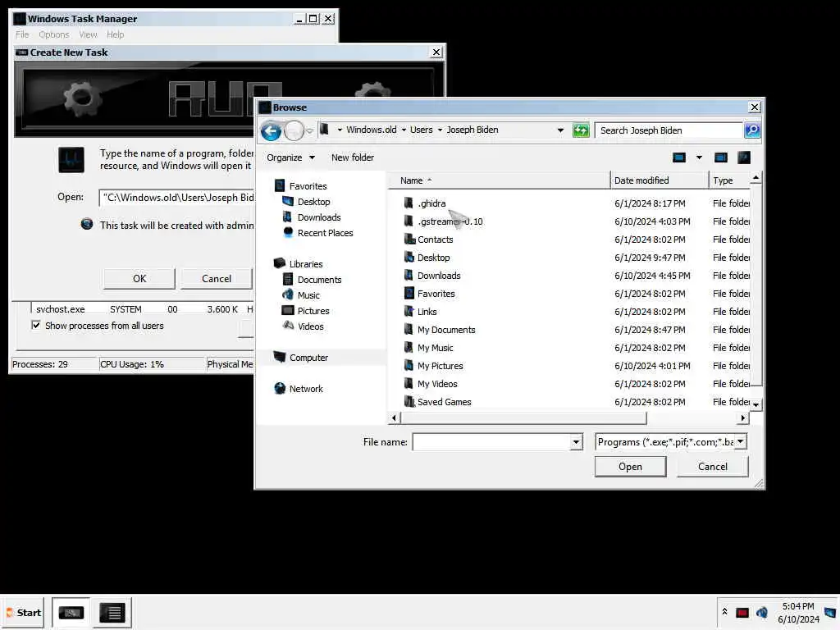Open the Start button on taskbar
The height and width of the screenshot is (630, 840).
click(x=24, y=612)
